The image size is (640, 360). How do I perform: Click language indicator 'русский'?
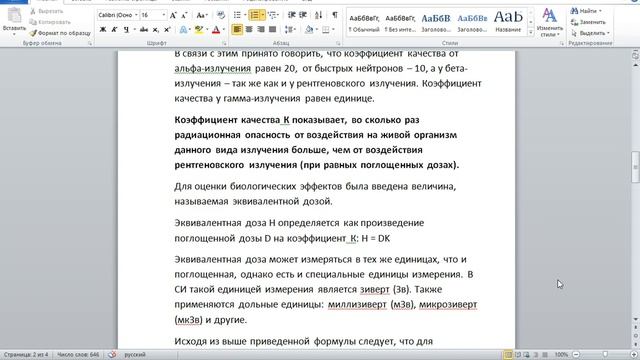click(x=135, y=355)
